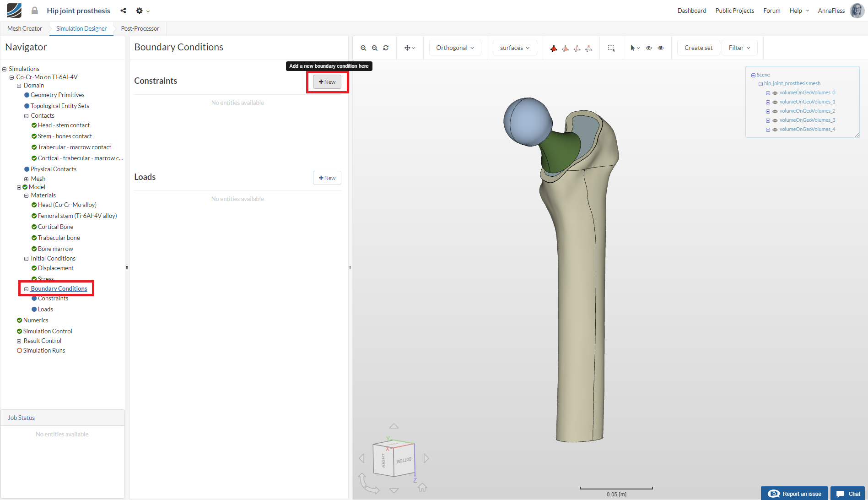Open the Mesh Creator tab
This screenshot has width=868, height=500.
25,28
